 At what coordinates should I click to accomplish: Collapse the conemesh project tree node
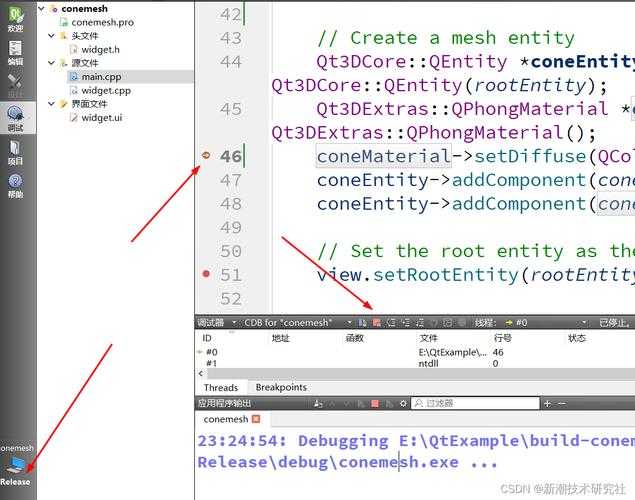tap(41, 8)
